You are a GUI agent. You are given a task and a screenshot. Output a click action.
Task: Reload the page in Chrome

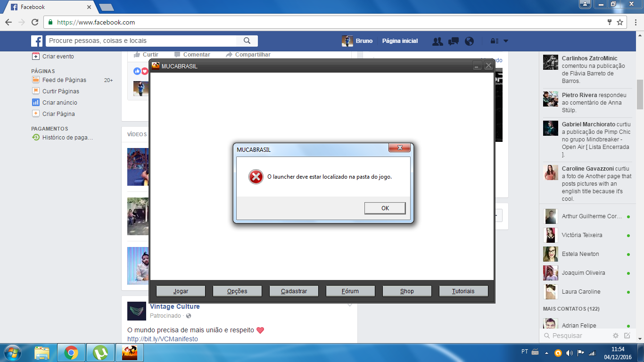(35, 22)
